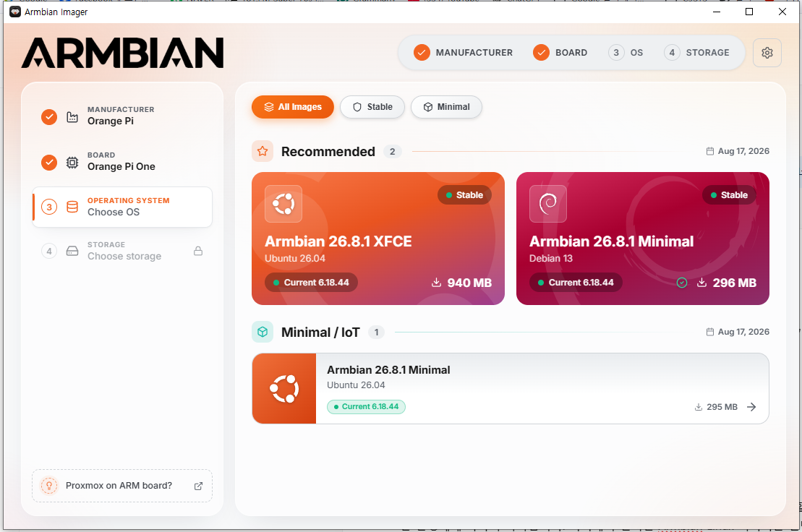
Task: Click the 296 MB size text
Action: 735,283
